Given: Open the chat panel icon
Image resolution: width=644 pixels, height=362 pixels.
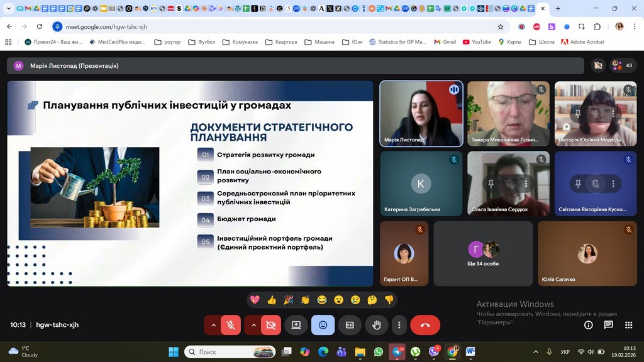Looking at the screenshot, I should click(x=608, y=325).
